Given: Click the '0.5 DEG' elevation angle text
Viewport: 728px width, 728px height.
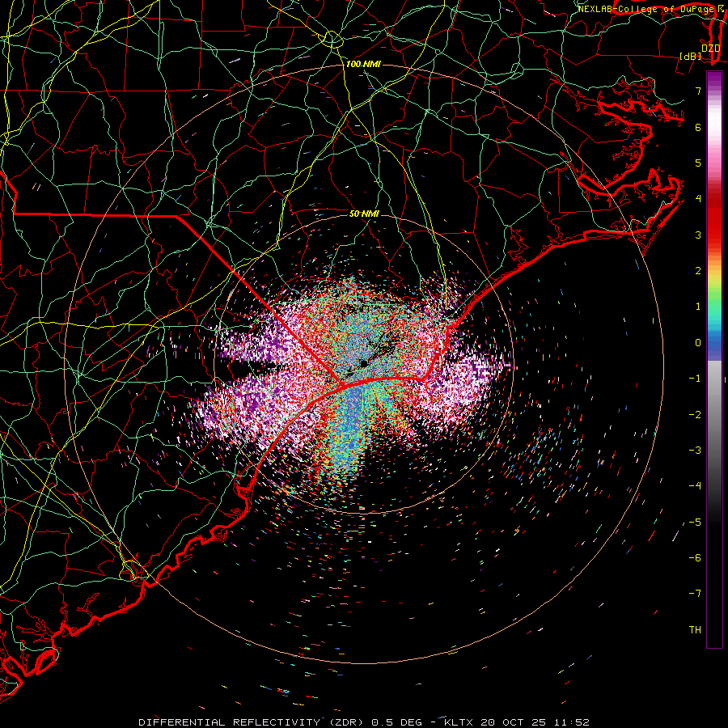Looking at the screenshot, I should click(x=397, y=722).
